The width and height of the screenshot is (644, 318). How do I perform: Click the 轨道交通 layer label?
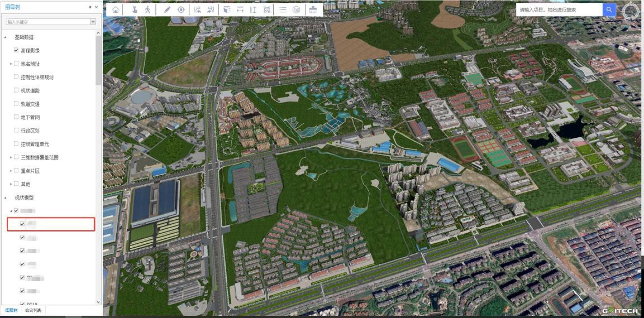(x=30, y=104)
